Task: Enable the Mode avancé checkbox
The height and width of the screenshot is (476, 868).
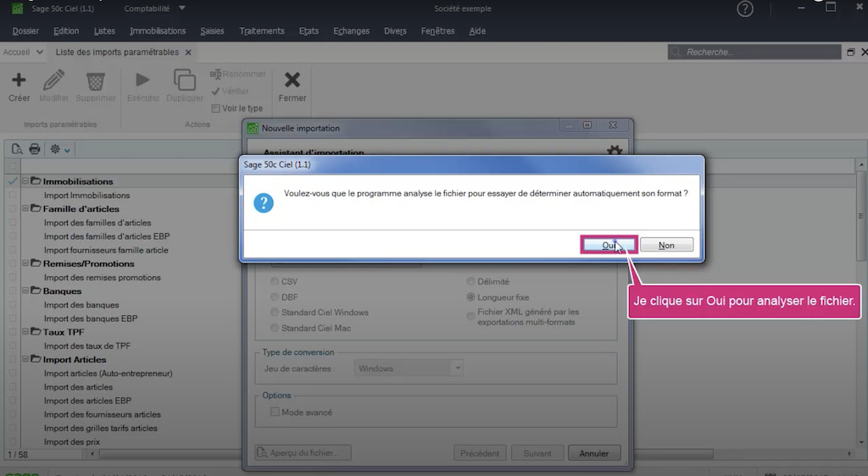Action: [275, 412]
